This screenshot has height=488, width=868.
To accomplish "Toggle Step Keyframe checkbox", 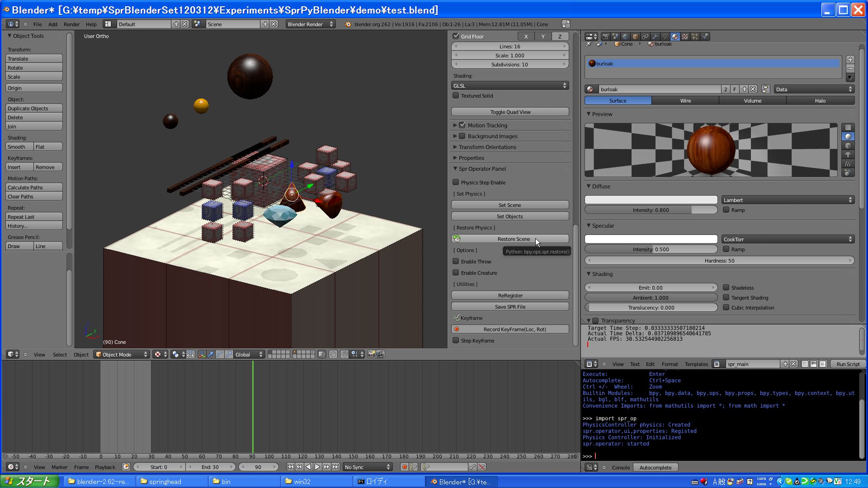I will (x=456, y=340).
